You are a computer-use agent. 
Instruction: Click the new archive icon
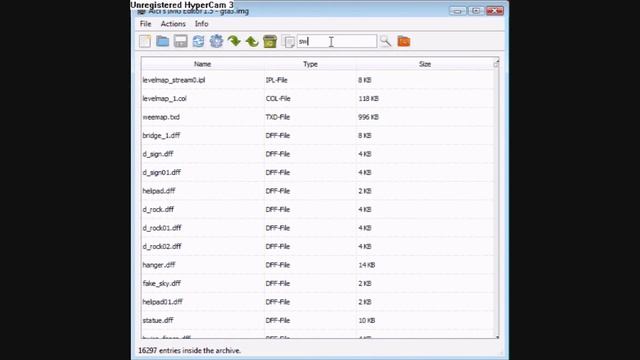(x=145, y=41)
